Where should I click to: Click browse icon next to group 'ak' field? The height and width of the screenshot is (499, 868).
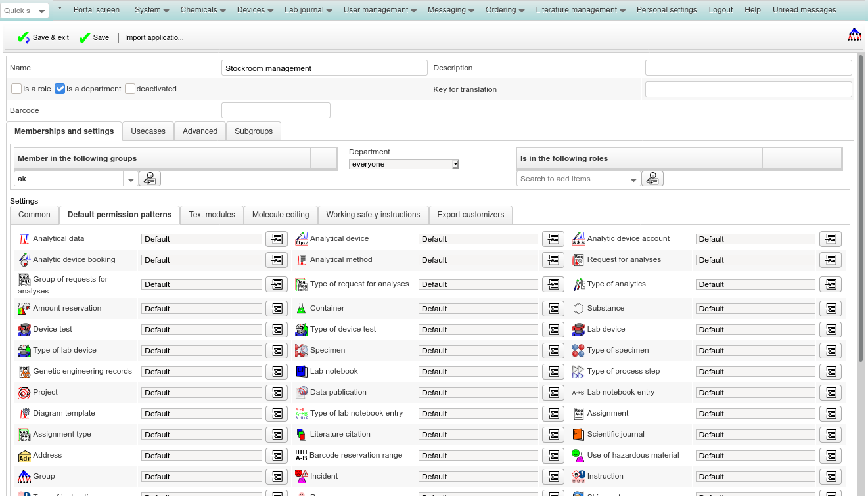[150, 179]
